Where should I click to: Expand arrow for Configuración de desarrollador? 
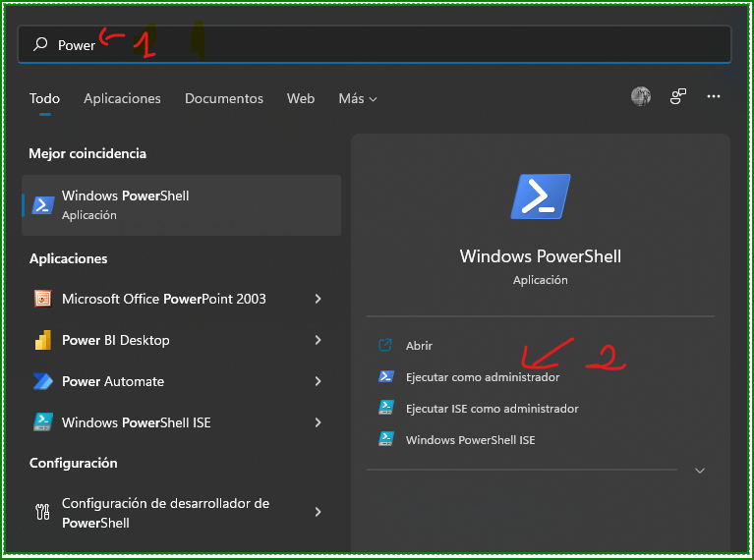318,512
